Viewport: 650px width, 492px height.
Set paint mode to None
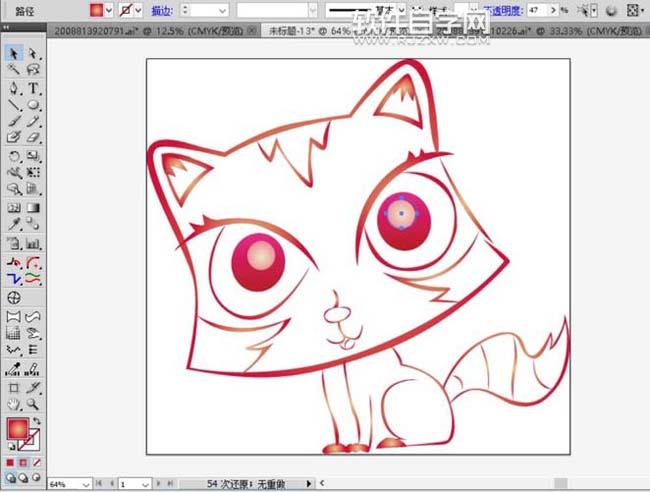(36, 462)
